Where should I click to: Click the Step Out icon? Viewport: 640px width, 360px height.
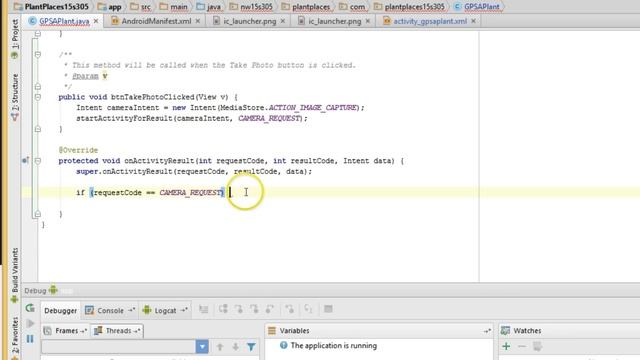270,309
